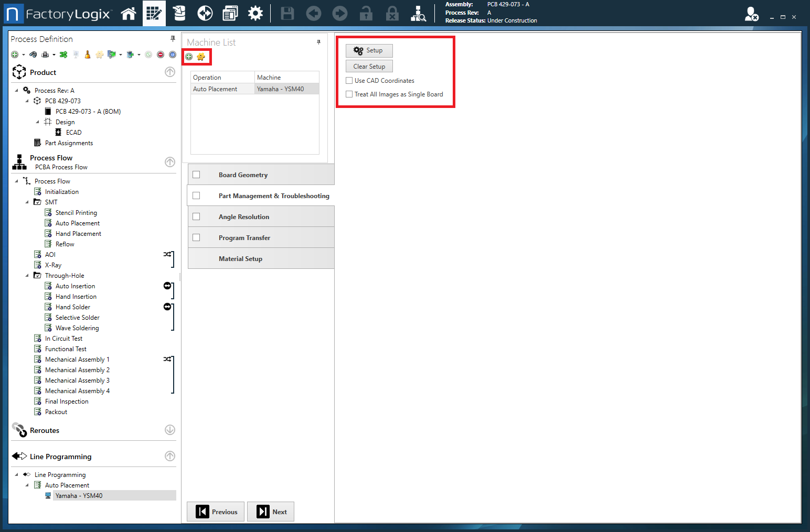The width and height of the screenshot is (810, 532).
Task: Collapse the Through-Hole group
Action: (x=27, y=275)
